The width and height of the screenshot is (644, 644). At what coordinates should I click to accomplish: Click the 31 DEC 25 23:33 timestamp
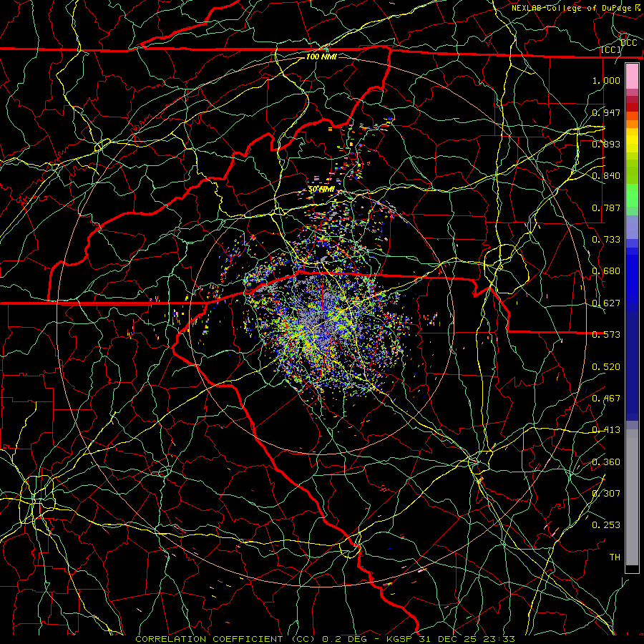467,639
